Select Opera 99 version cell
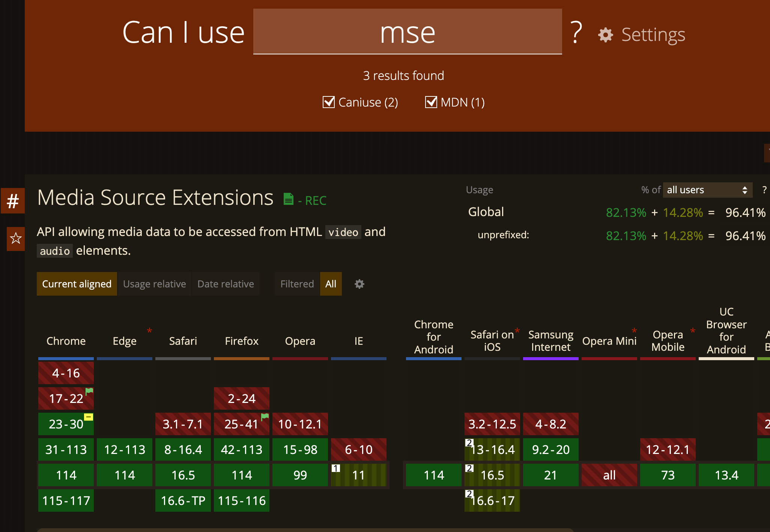The image size is (770, 532). coord(300,475)
